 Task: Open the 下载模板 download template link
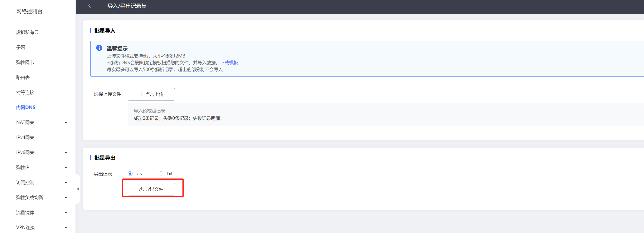coord(229,63)
